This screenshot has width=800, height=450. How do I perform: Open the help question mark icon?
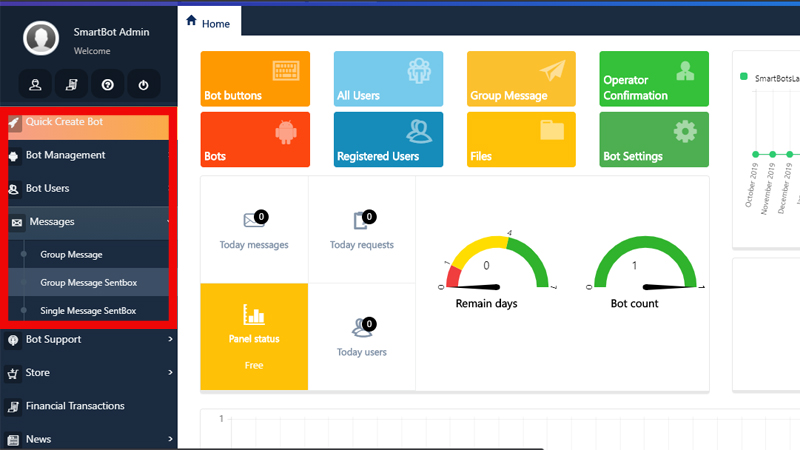click(107, 85)
